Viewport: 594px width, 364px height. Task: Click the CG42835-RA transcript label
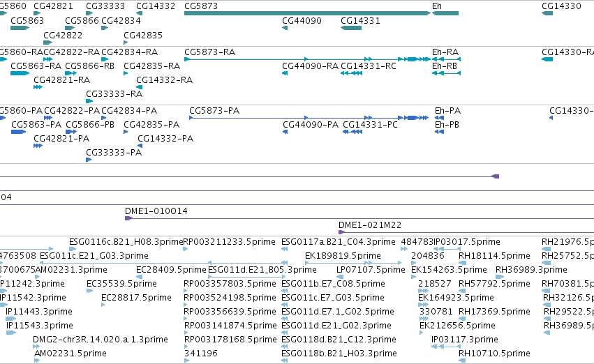point(152,66)
